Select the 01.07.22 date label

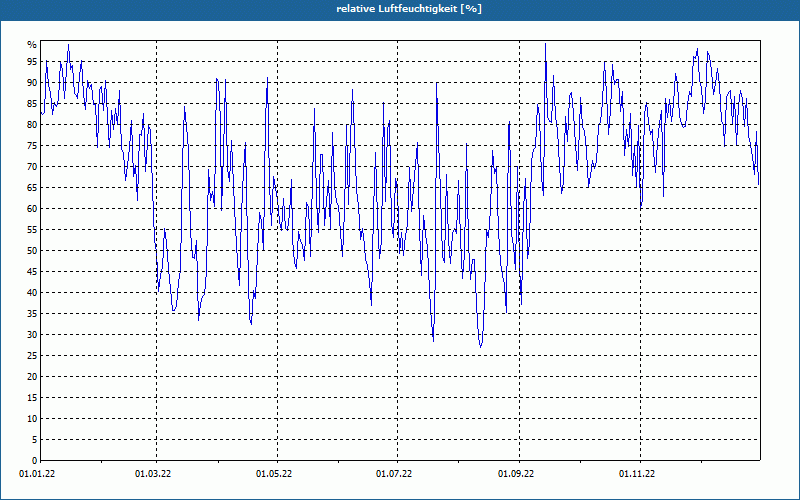[394, 474]
